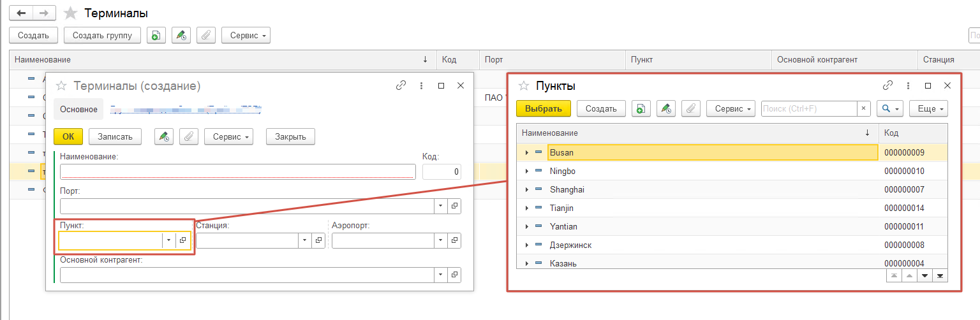This screenshot has height=320, width=980.
Task: Expand the Станция field dropdown arrow
Action: tap(305, 240)
